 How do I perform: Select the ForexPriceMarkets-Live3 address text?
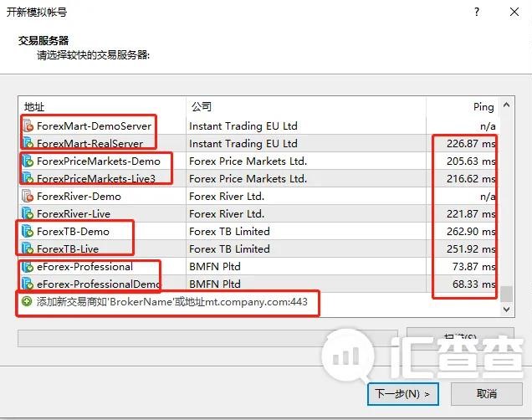click(96, 179)
